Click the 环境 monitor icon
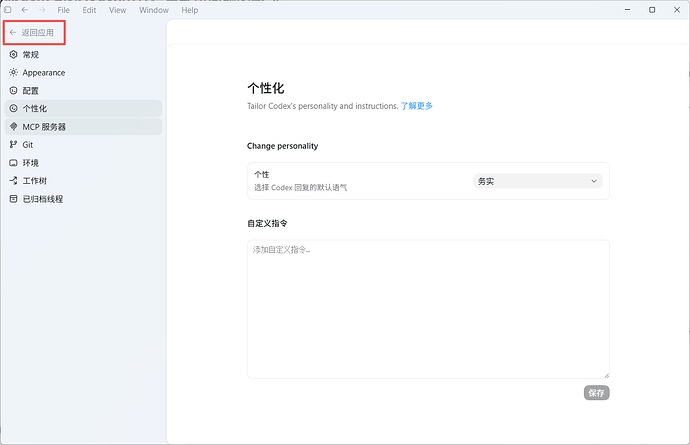The width and height of the screenshot is (690, 445). pos(14,163)
